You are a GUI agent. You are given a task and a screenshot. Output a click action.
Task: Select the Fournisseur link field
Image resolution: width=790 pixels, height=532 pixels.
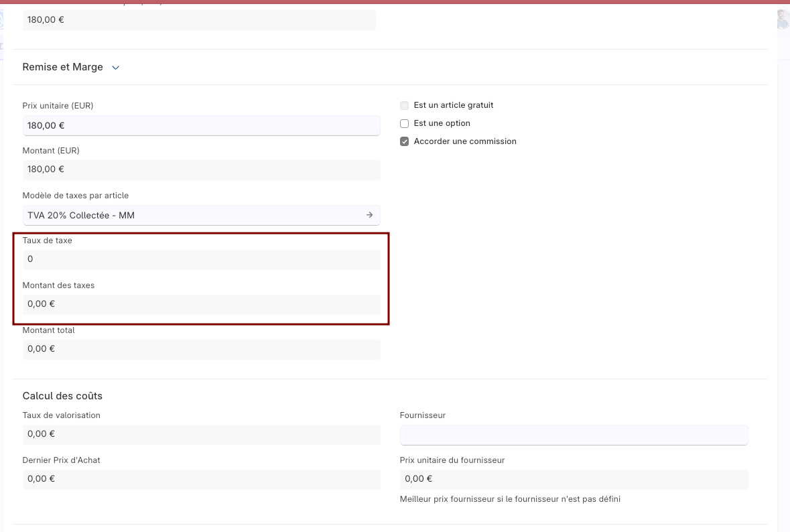click(x=573, y=434)
